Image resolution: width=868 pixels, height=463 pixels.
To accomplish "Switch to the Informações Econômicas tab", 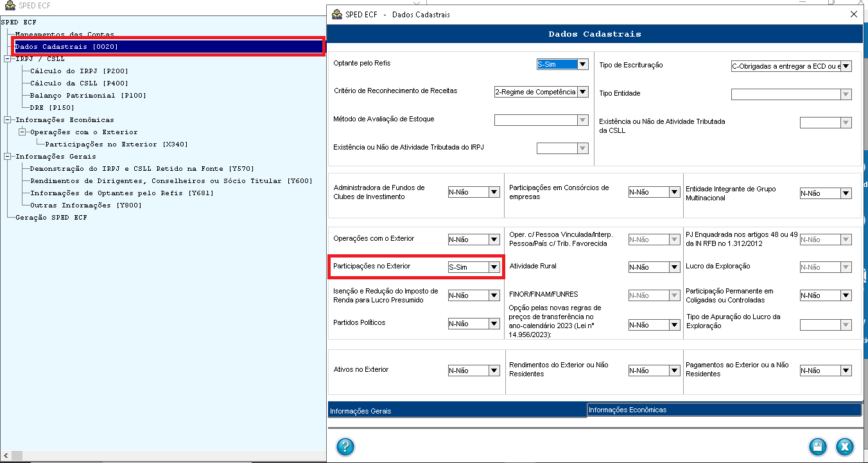I will click(x=724, y=410).
